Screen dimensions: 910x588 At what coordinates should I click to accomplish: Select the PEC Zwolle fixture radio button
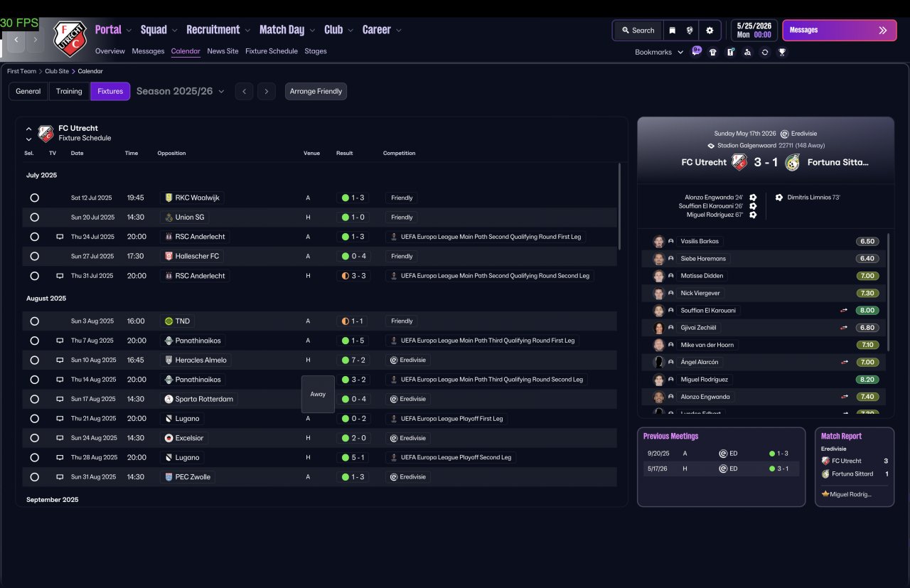[x=34, y=477]
